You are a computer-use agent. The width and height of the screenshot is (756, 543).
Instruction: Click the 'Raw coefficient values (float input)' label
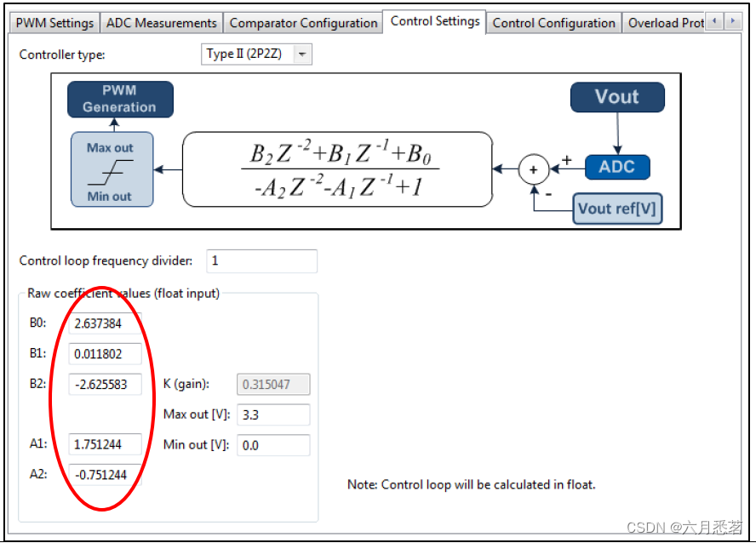(x=123, y=294)
